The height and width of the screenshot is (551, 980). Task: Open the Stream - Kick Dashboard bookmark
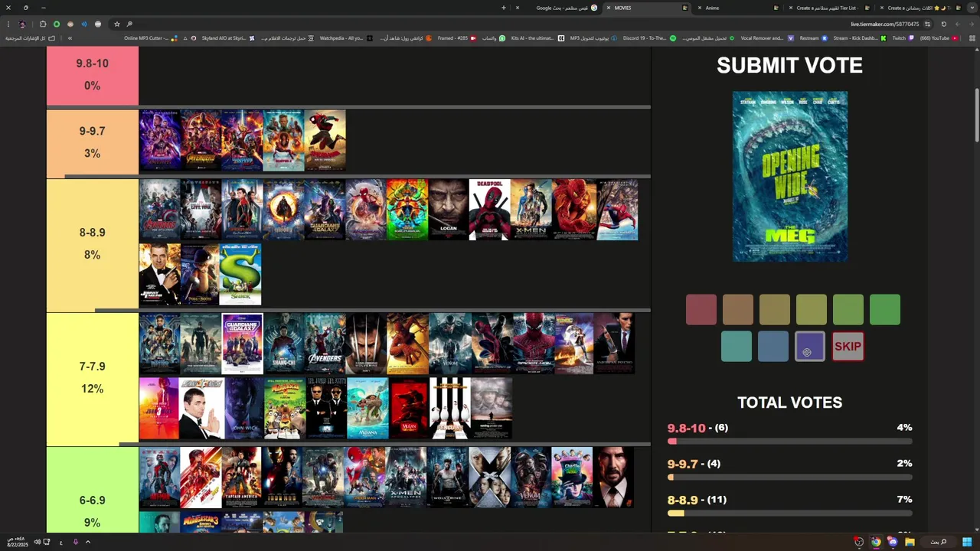click(x=860, y=38)
